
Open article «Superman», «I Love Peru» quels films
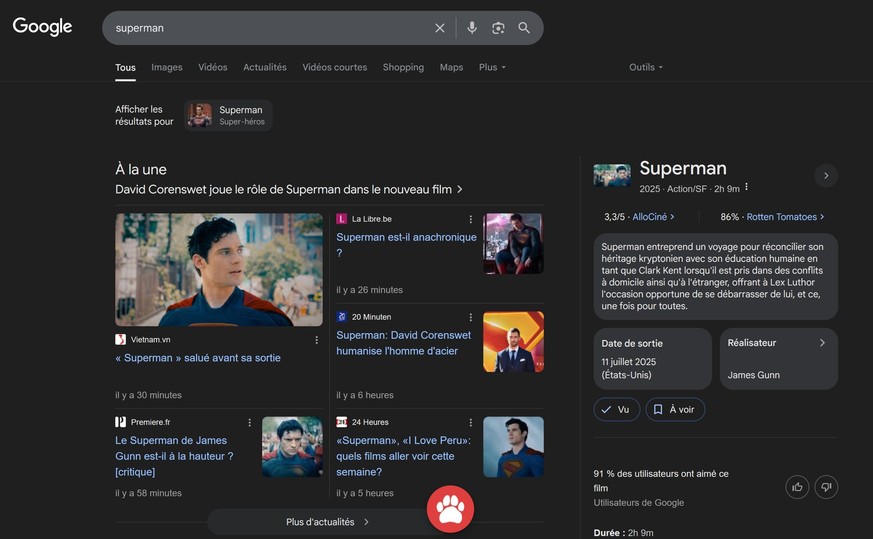point(403,456)
